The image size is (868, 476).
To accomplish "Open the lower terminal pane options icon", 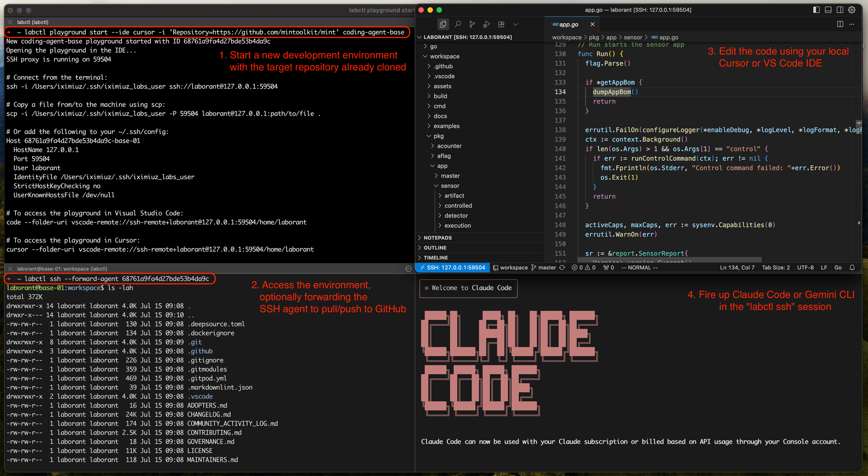I will pyautogui.click(x=409, y=269).
